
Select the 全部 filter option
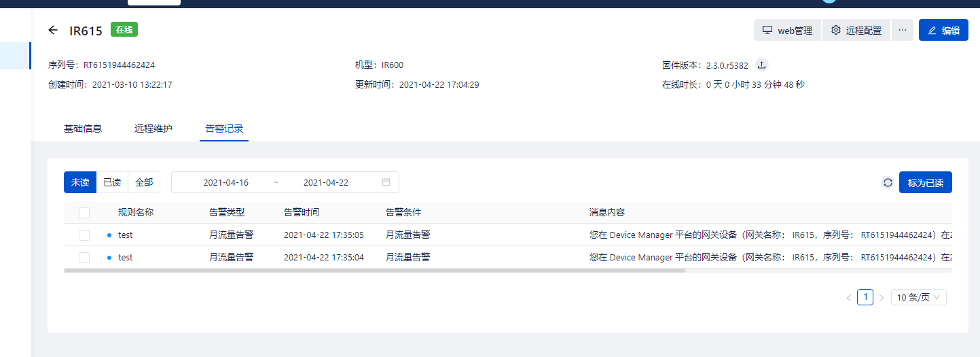click(x=144, y=182)
